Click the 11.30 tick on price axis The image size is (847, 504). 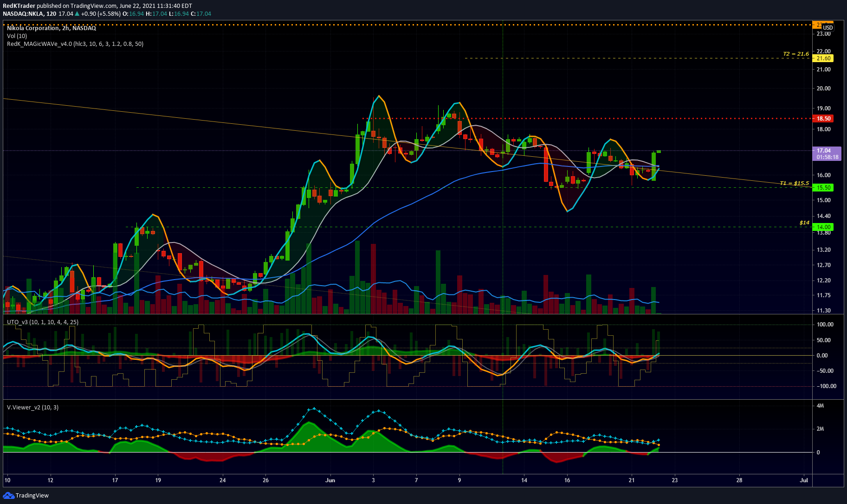pos(824,311)
